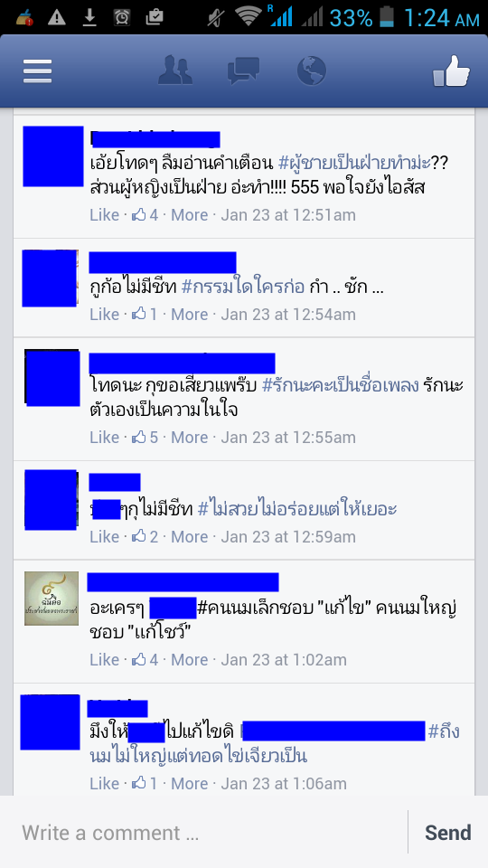Like the comment posted at 1:06am
The image size is (488, 868).
point(105,783)
